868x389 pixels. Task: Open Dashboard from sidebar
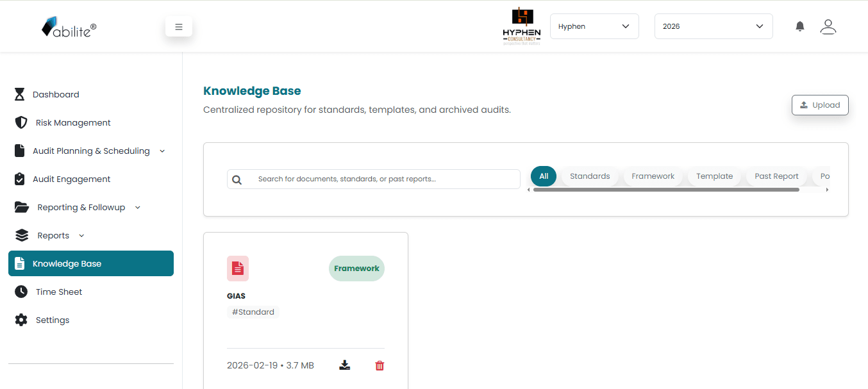(91, 94)
